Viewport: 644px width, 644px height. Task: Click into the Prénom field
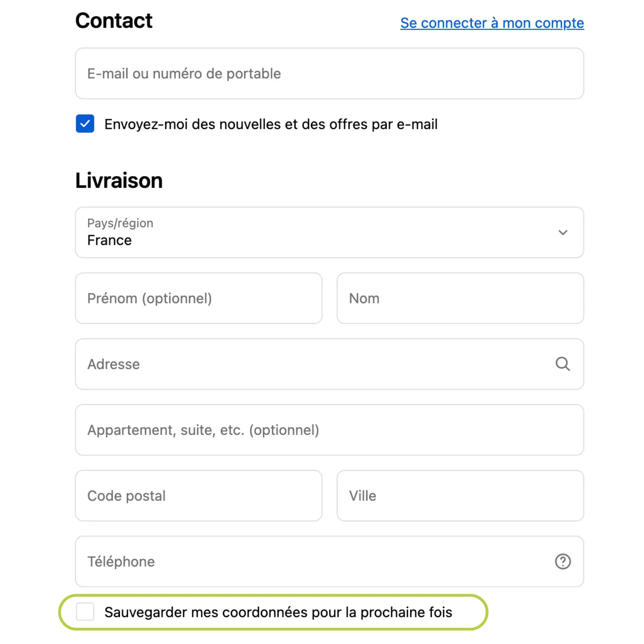(x=199, y=298)
